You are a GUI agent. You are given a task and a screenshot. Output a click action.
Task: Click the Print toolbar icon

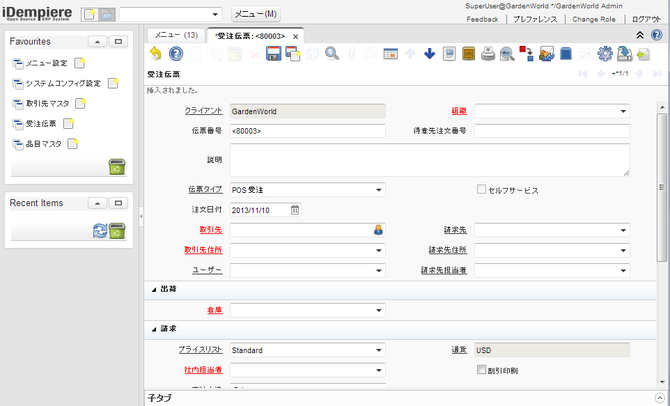[488, 54]
